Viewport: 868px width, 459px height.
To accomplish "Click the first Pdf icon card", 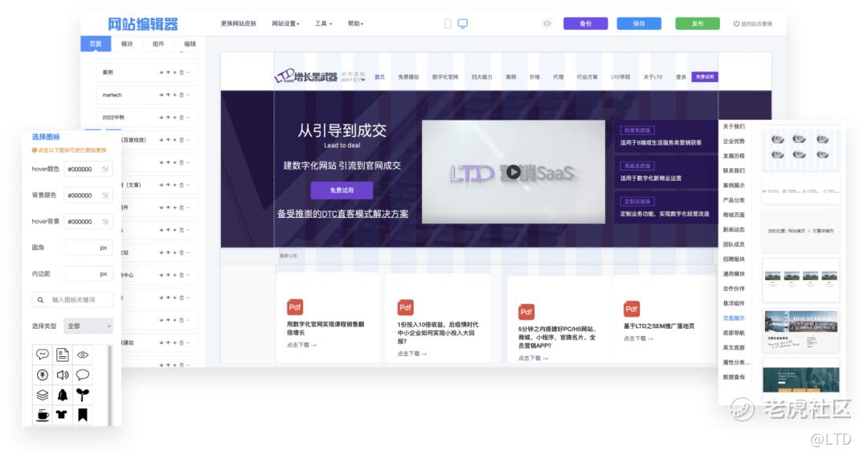I will pos(295,307).
